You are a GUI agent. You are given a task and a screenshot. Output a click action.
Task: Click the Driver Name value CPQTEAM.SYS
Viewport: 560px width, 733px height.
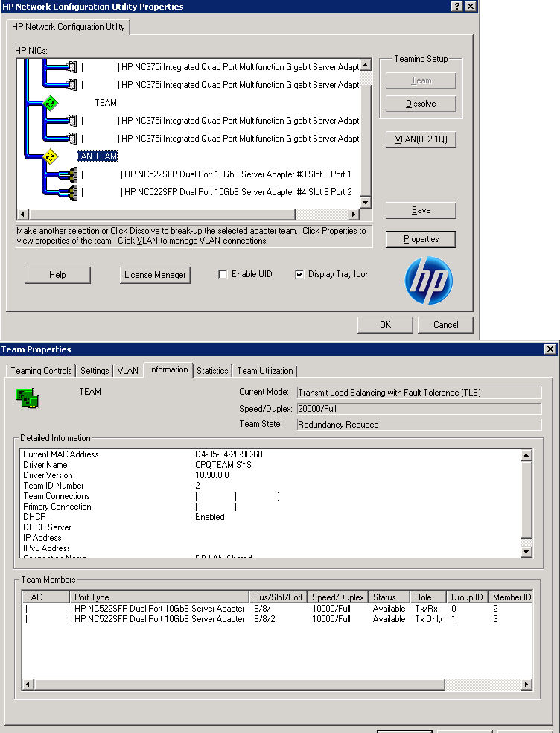click(x=223, y=465)
